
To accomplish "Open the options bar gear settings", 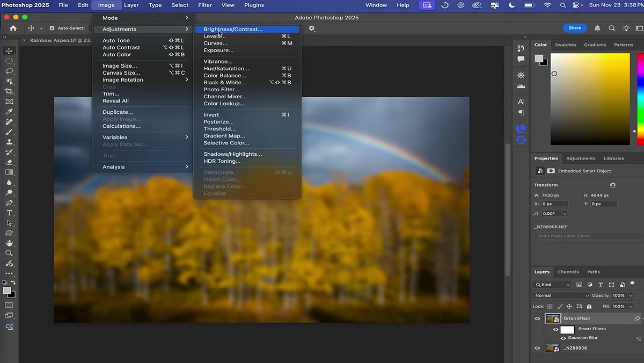I will 312,28.
